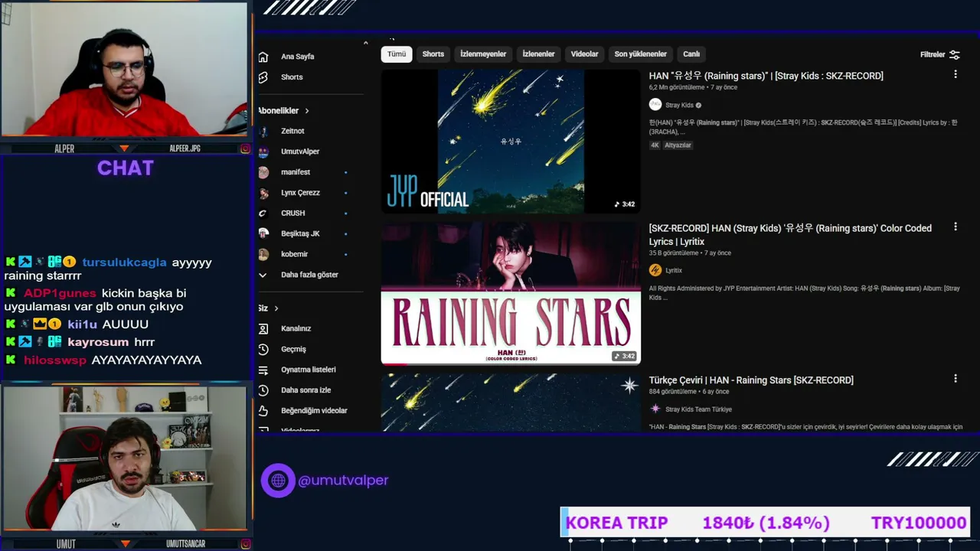Open the Beğendiğim videolar thumbs-up icon
The width and height of the screenshot is (980, 551).
tap(263, 411)
